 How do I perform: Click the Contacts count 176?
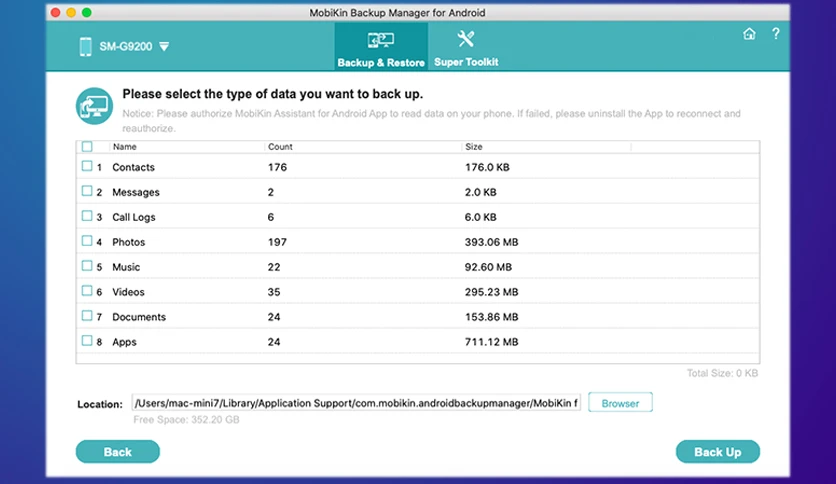(x=277, y=167)
